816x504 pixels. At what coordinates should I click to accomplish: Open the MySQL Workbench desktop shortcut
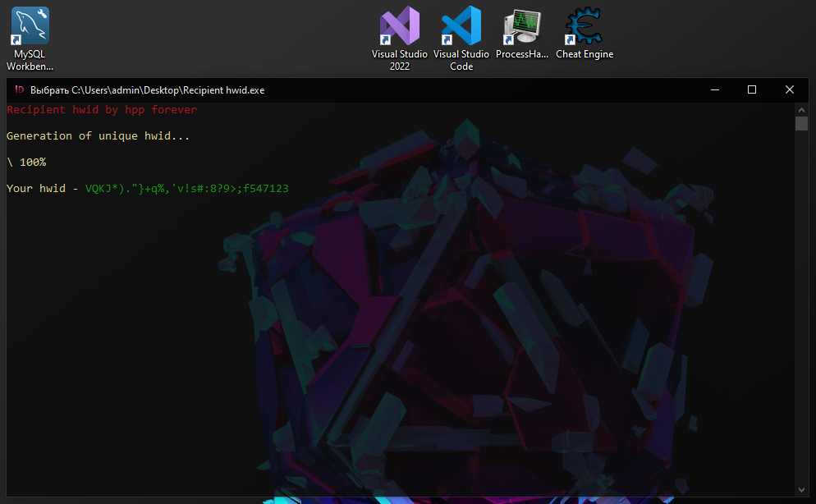(30, 26)
